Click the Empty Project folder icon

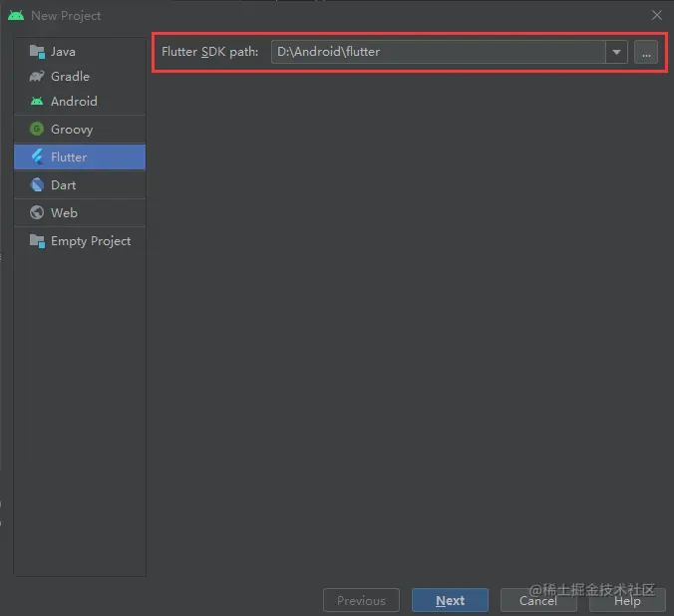click(38, 241)
